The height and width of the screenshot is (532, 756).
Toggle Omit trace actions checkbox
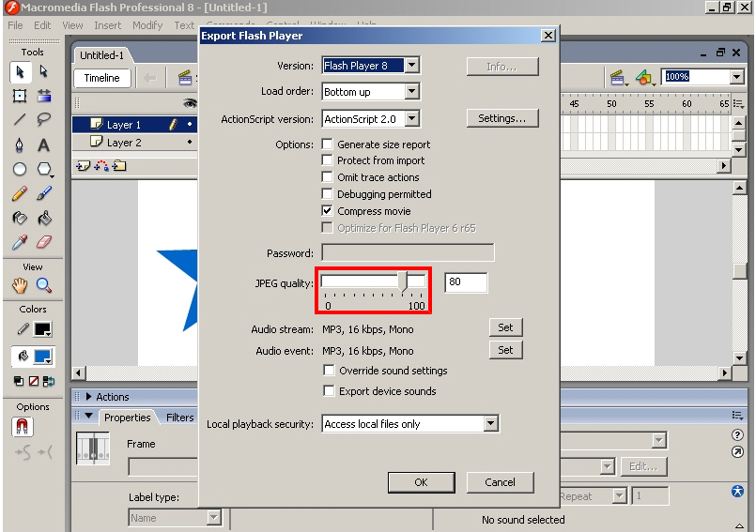coord(328,176)
